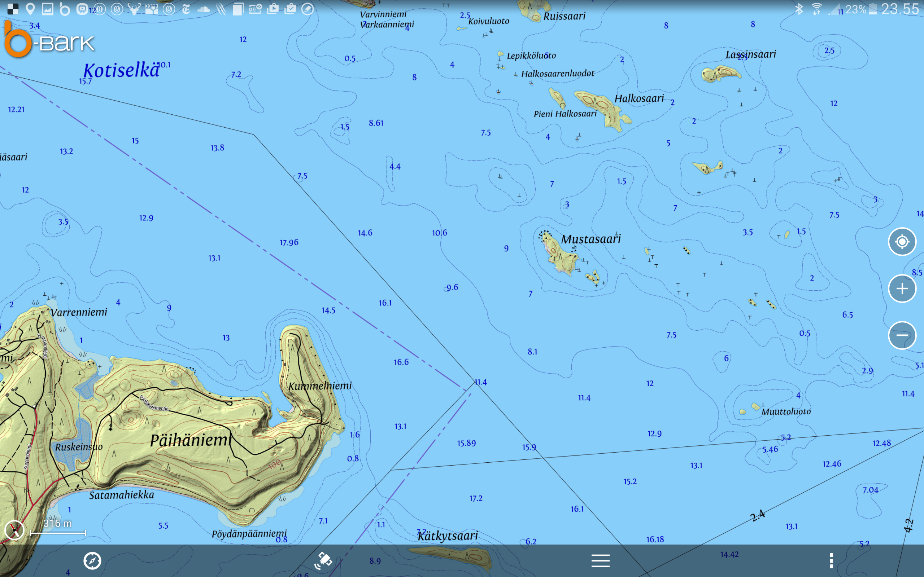
Task: Tap the deer head notification icon
Action: [x=134, y=9]
